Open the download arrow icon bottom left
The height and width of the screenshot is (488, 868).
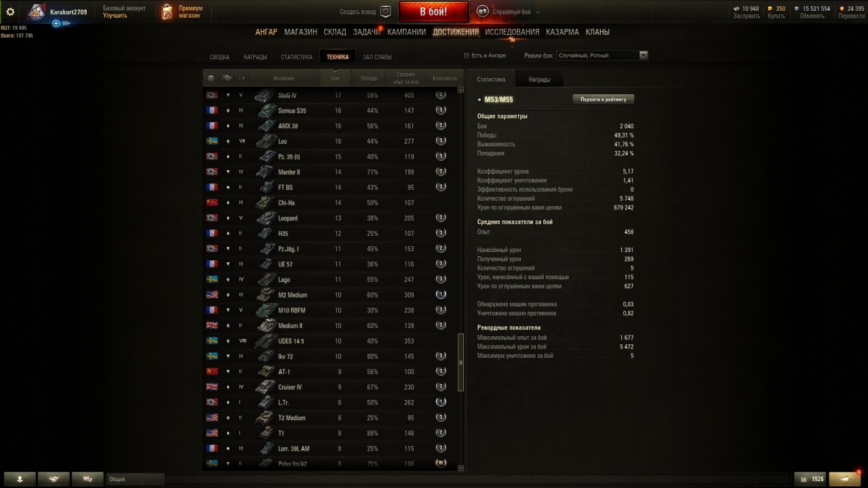click(x=20, y=479)
